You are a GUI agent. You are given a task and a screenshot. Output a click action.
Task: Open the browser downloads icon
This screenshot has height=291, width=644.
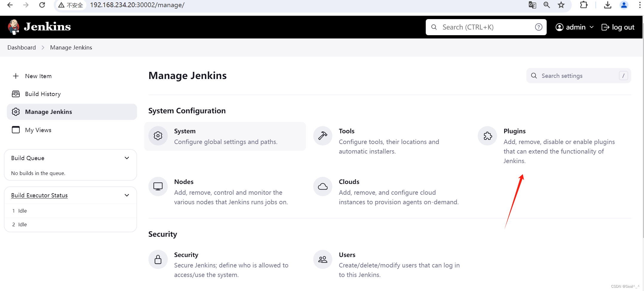pos(608,5)
